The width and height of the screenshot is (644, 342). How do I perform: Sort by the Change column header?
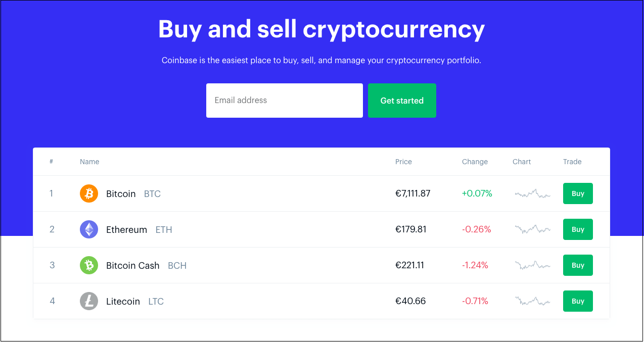(x=475, y=162)
